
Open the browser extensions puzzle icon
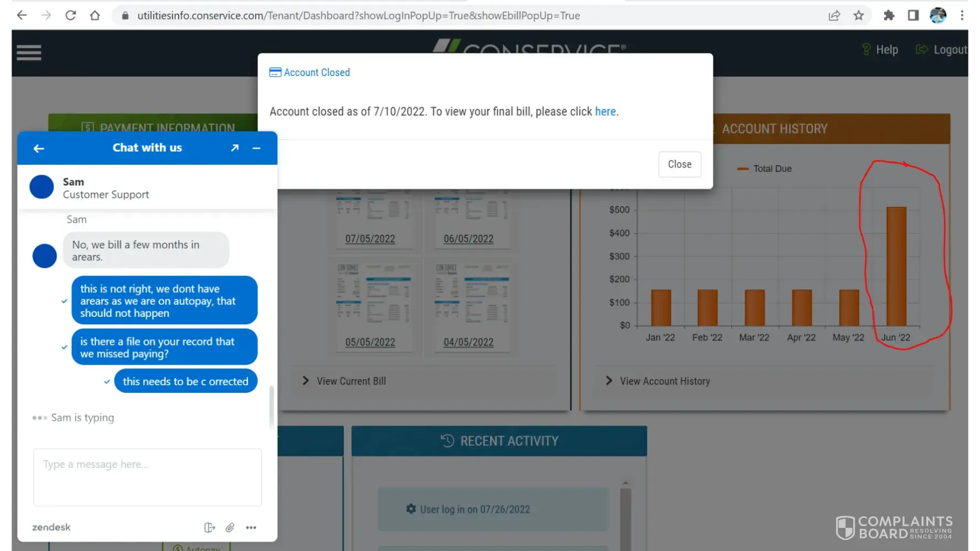coord(889,15)
